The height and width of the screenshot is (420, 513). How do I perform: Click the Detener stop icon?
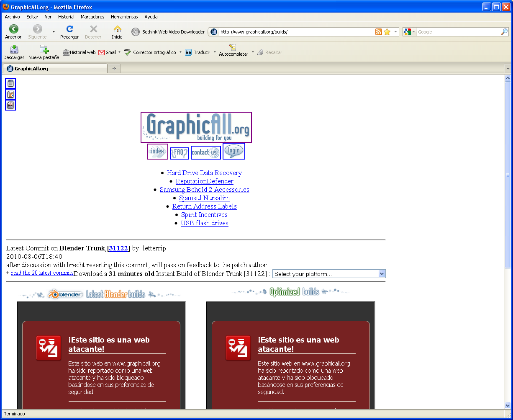(x=93, y=32)
